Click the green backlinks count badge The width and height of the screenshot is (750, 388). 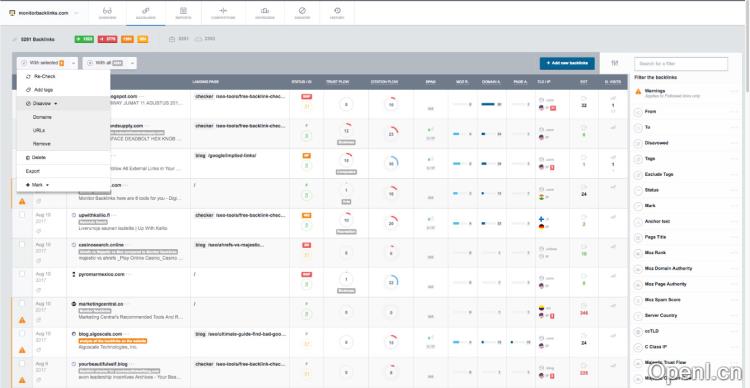click(x=84, y=39)
